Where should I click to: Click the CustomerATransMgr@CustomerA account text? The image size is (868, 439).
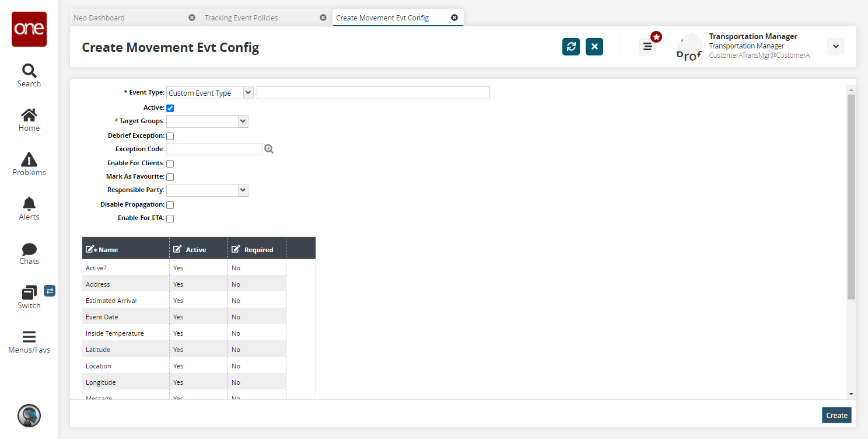click(759, 55)
